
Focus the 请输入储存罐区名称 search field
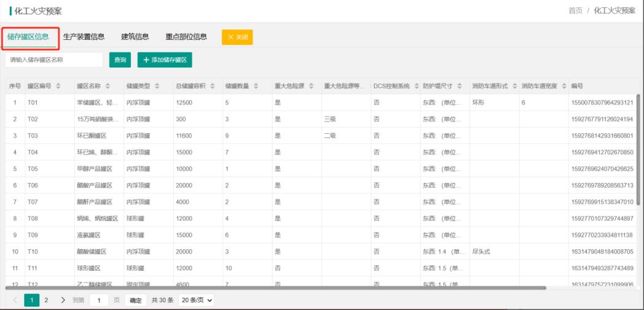[54, 60]
